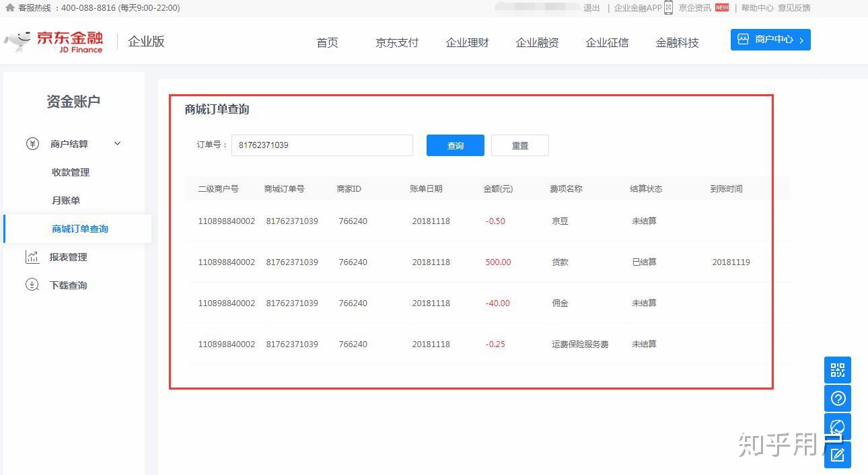Click the chart icon beside 报表管理
The width and height of the screenshot is (868, 475).
pyautogui.click(x=32, y=256)
